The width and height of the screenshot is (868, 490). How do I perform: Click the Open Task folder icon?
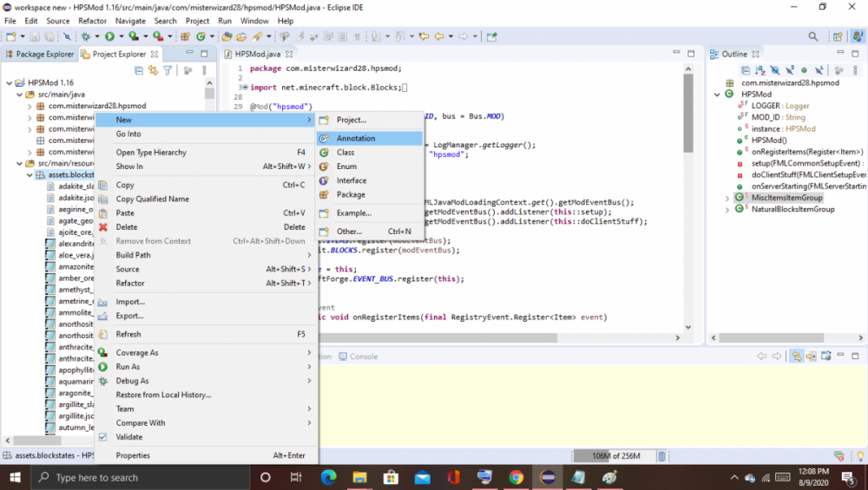click(241, 36)
